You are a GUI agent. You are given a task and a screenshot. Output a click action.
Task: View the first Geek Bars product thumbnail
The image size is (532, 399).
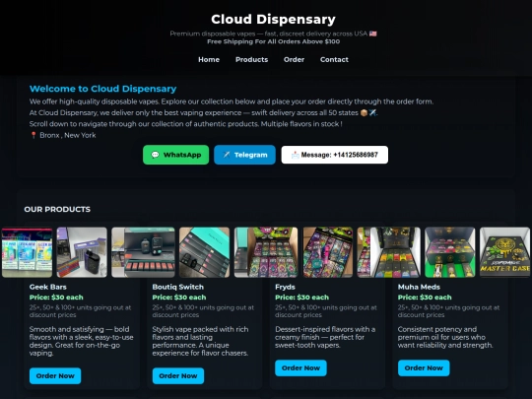28,252
